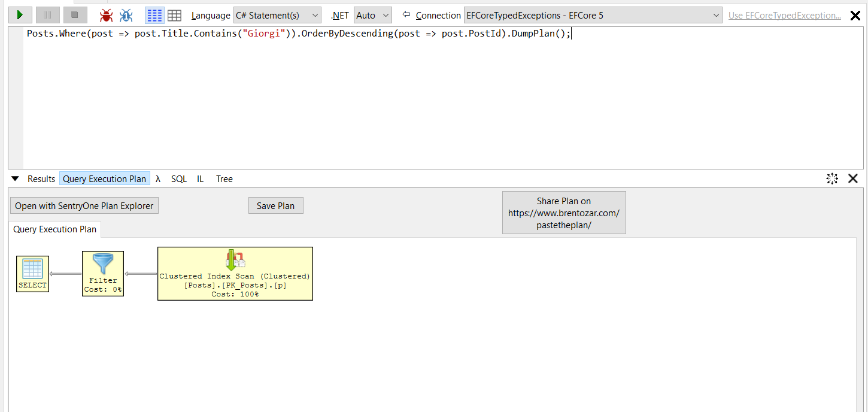Select the Clustered Index Scan node
The image size is (868, 412).
(235, 274)
